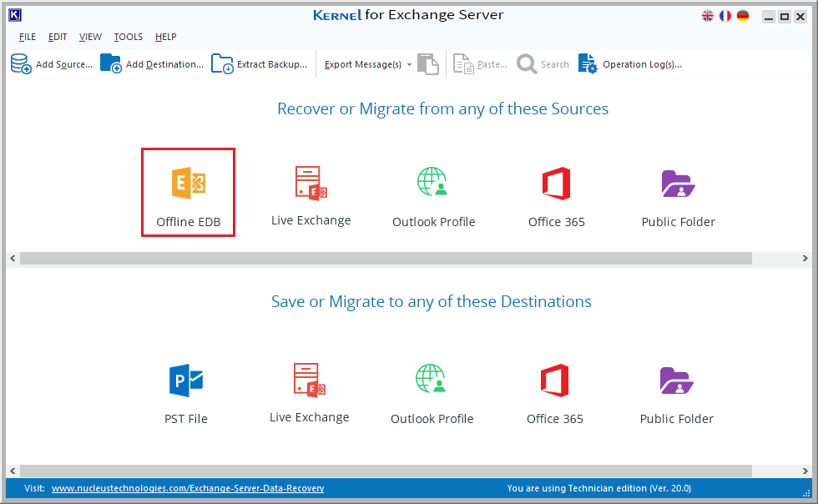Open the nucleustechnologies.com recovery link
The height and width of the screenshot is (504, 818).
point(188,488)
